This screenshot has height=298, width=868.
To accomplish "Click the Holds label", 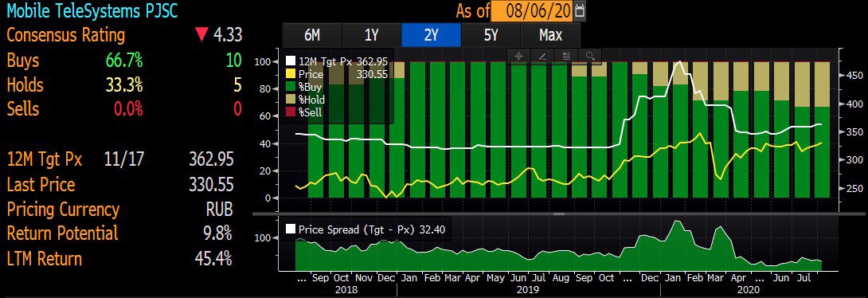I will click(25, 84).
